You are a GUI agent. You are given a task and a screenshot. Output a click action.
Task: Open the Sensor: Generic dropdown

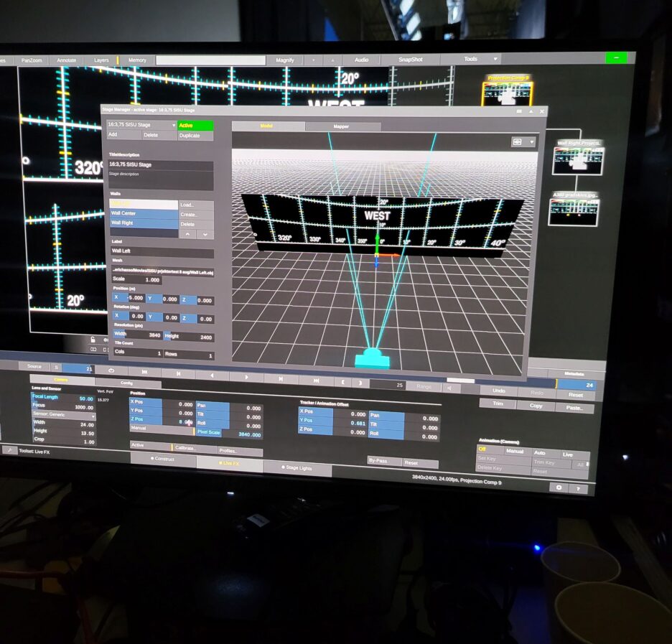click(x=63, y=416)
